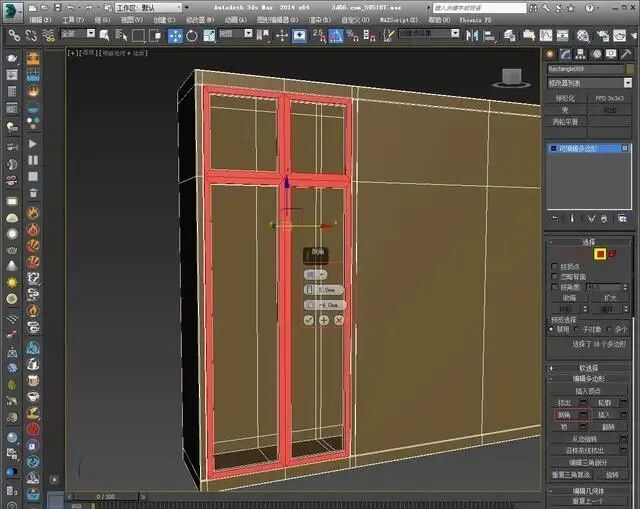
Task: Click the object color swatch beside Rectangle009
Action: pos(630,69)
